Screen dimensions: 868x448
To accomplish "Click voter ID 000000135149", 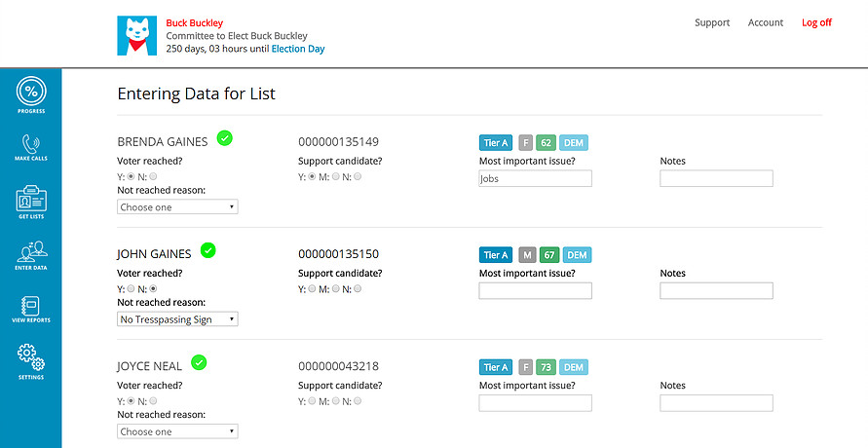I will 338,142.
